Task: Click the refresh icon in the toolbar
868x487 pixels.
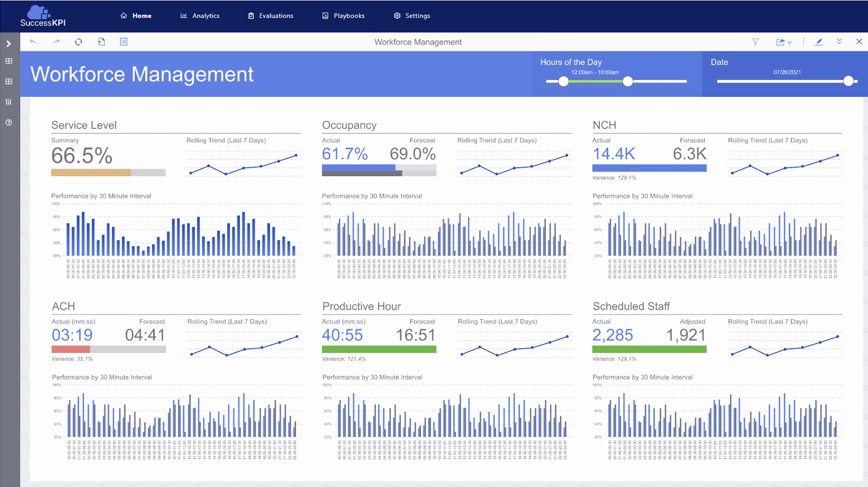Action: point(78,41)
